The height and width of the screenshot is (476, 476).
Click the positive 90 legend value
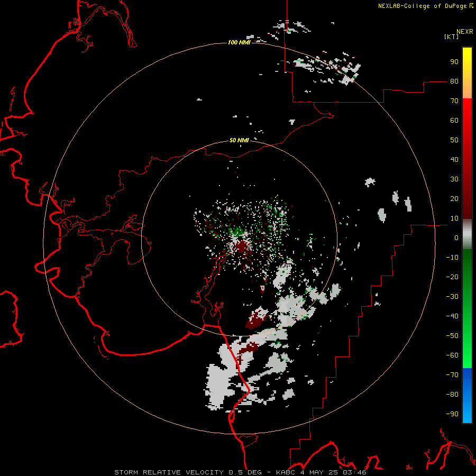(454, 62)
